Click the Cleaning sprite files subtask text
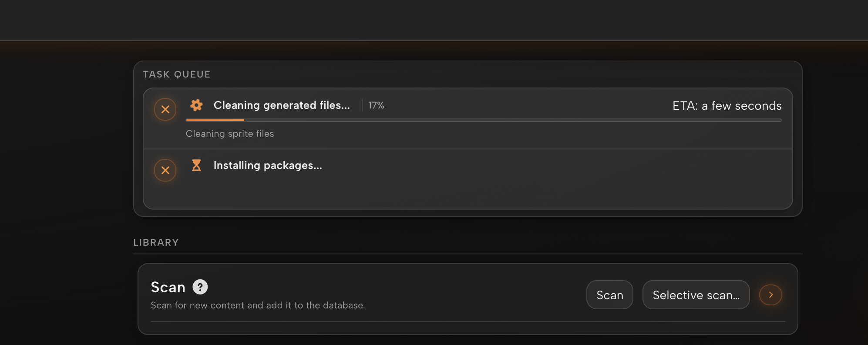 230,134
